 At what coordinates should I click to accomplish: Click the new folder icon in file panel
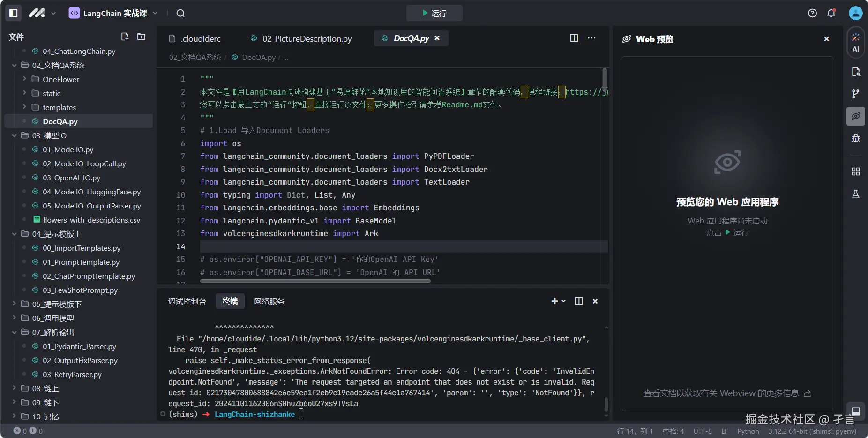pyautogui.click(x=141, y=37)
